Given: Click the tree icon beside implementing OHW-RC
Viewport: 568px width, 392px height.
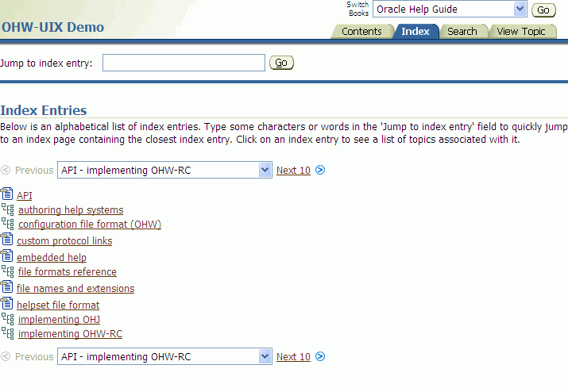Looking at the screenshot, I should pos(8,333).
